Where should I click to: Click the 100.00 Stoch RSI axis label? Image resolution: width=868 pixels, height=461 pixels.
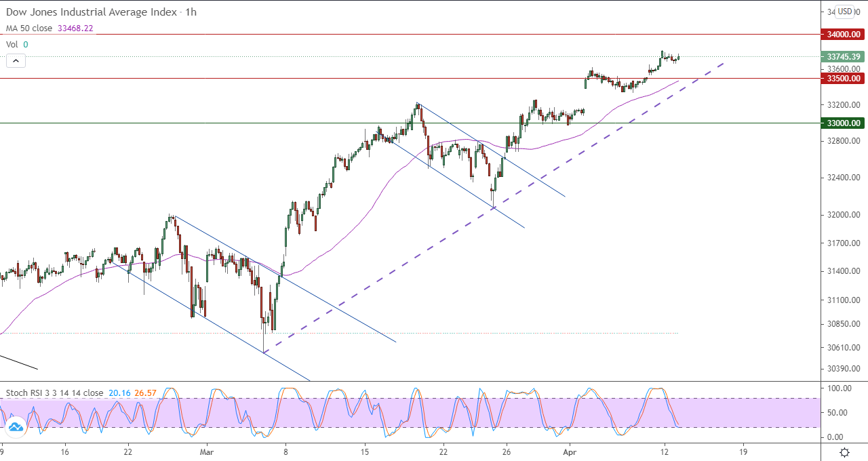[x=838, y=388]
